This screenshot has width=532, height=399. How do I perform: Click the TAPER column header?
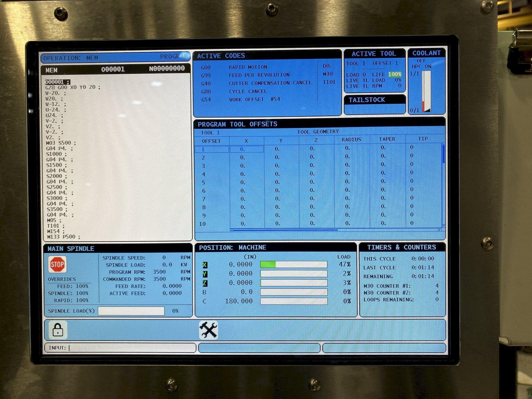(x=387, y=139)
